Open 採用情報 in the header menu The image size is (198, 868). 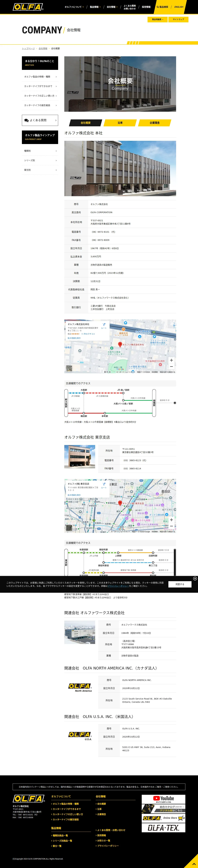(146, 7)
